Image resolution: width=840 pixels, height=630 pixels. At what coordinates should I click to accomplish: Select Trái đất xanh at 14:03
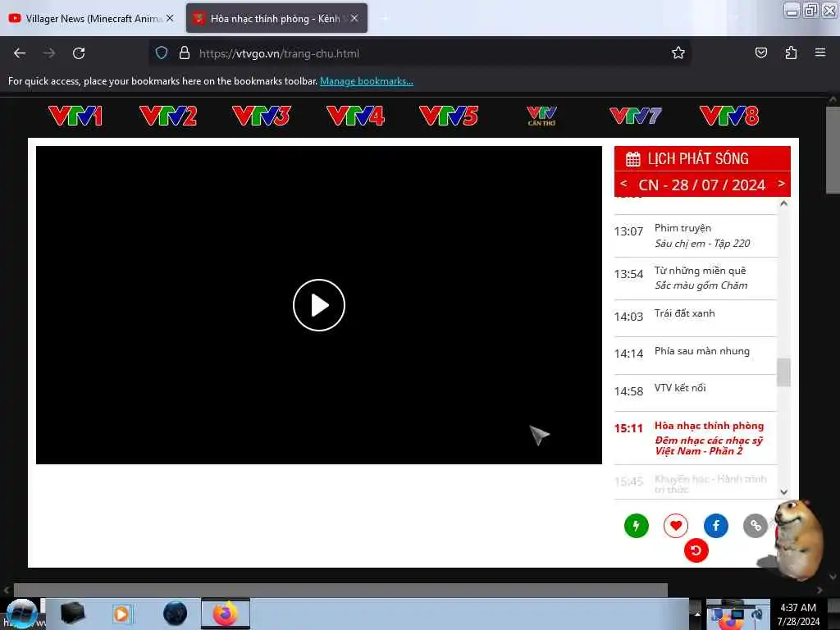[696, 317]
